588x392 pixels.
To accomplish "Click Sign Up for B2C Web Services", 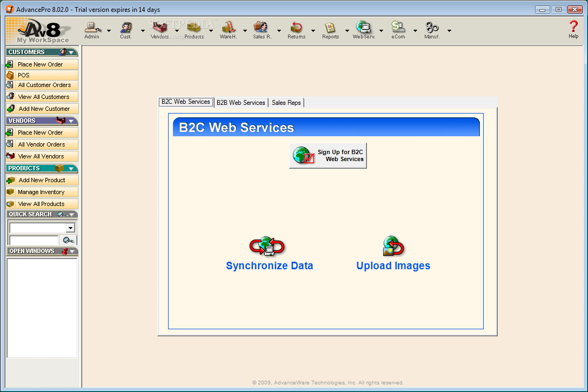I will [328, 155].
